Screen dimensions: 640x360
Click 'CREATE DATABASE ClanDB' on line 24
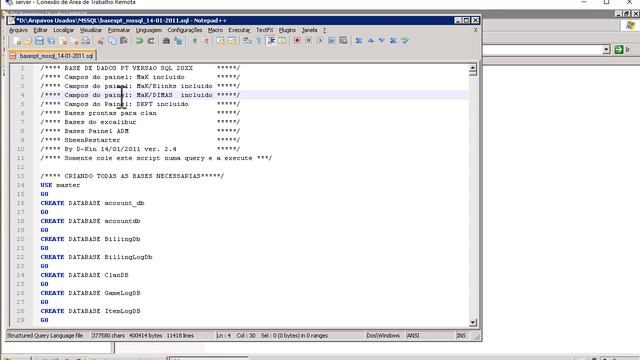[84, 275]
